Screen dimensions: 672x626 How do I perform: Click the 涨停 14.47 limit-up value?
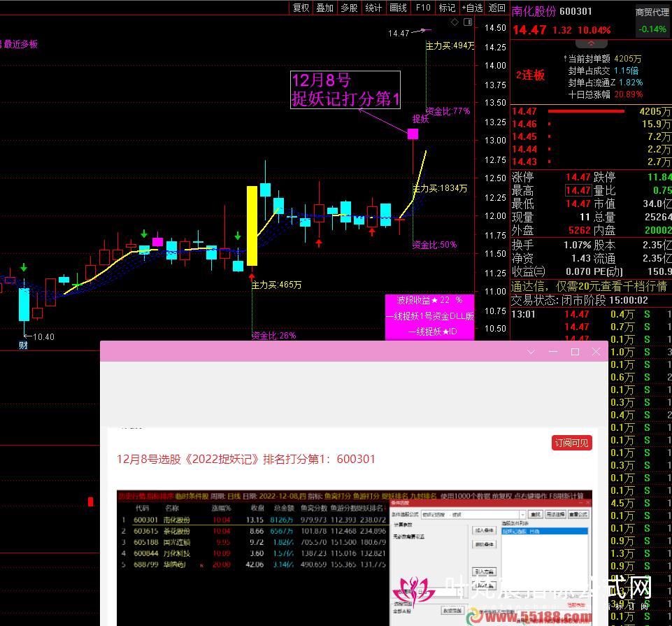578,177
